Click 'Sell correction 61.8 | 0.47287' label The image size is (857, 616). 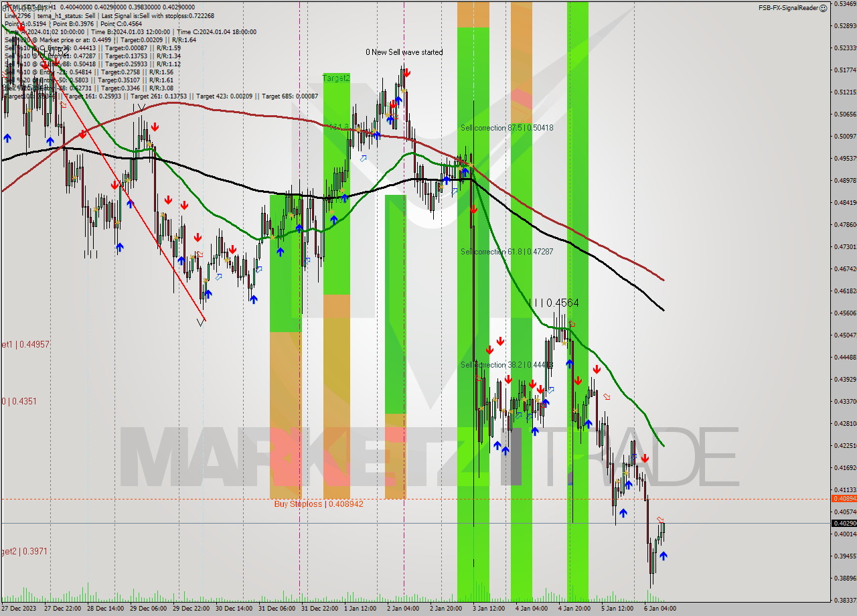(507, 252)
